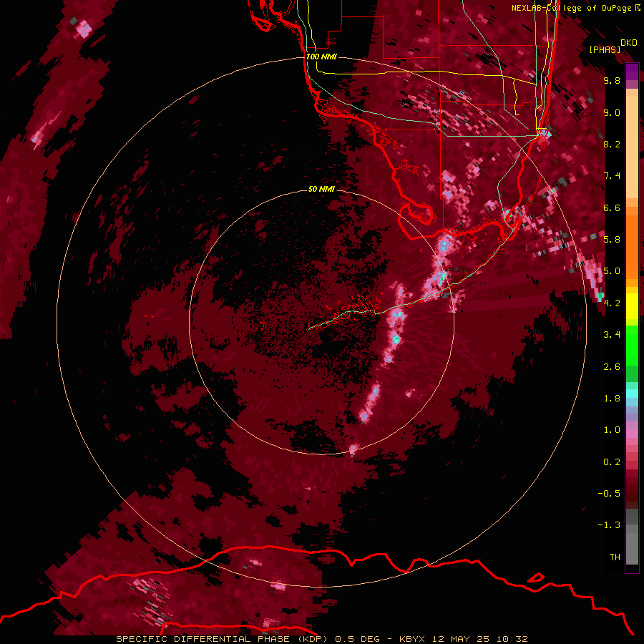Click the 1.8 scale value

click(x=612, y=399)
